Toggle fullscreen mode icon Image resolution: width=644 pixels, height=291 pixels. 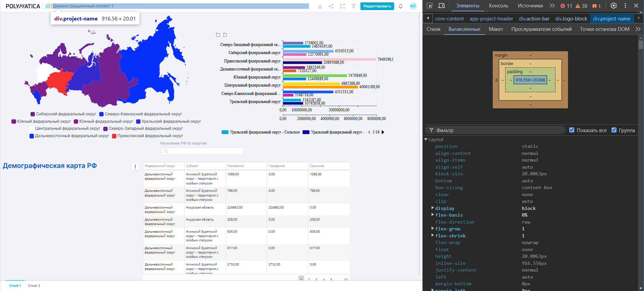pos(342,6)
